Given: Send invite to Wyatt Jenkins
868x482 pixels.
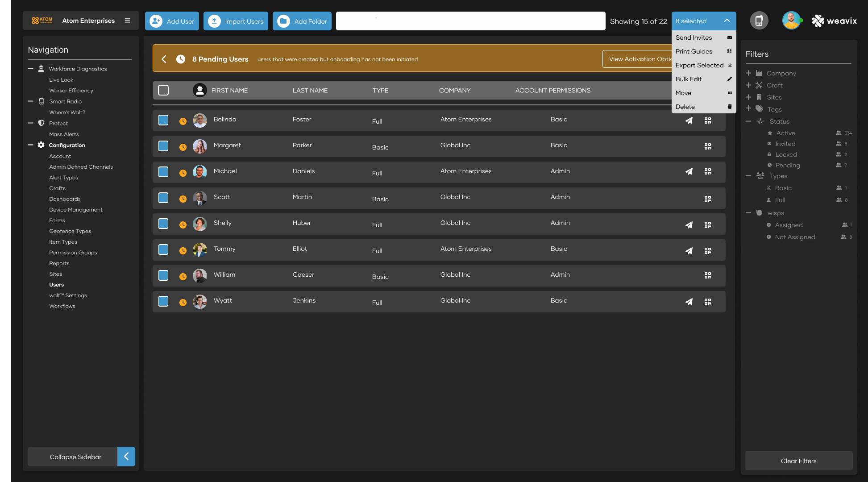Looking at the screenshot, I should coord(689,302).
